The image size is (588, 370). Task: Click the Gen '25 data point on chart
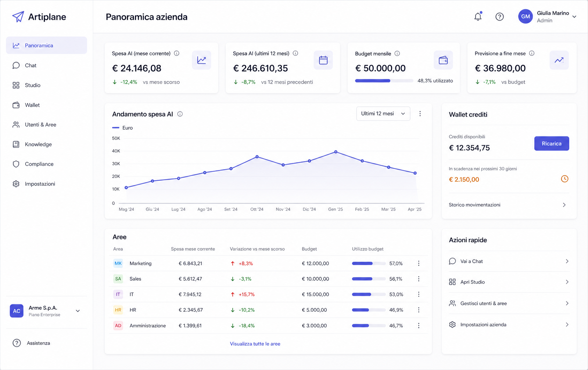point(336,152)
